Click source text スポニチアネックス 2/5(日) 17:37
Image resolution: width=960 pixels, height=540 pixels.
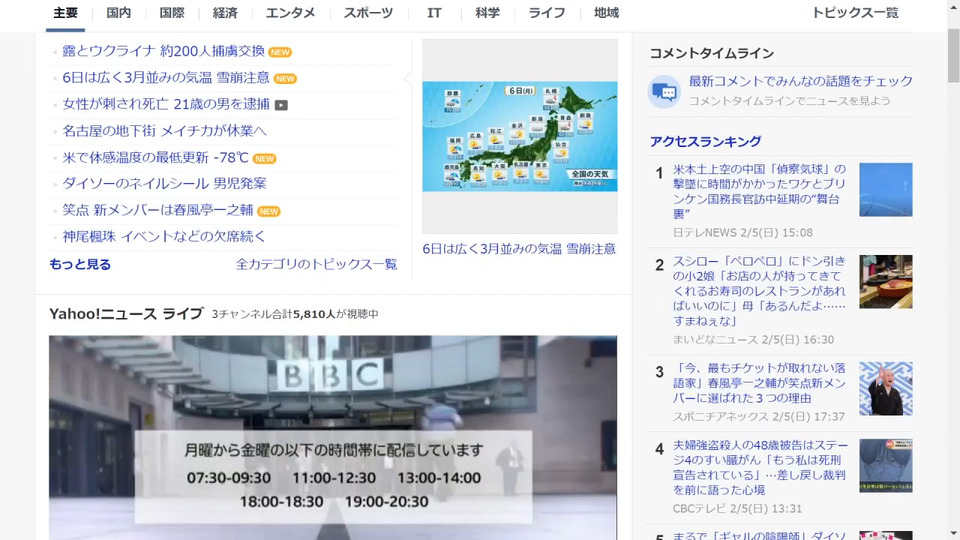759,416
